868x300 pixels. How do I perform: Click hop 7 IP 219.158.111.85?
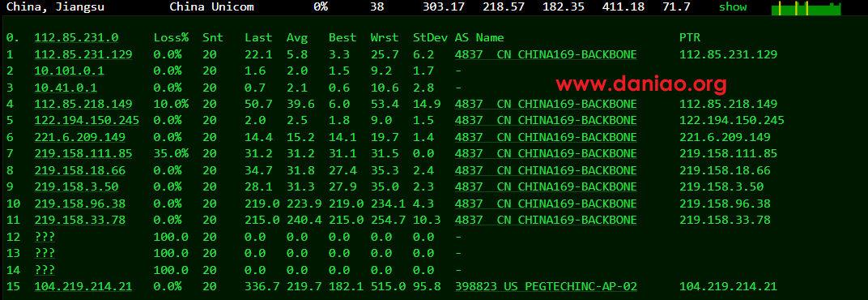83,153
